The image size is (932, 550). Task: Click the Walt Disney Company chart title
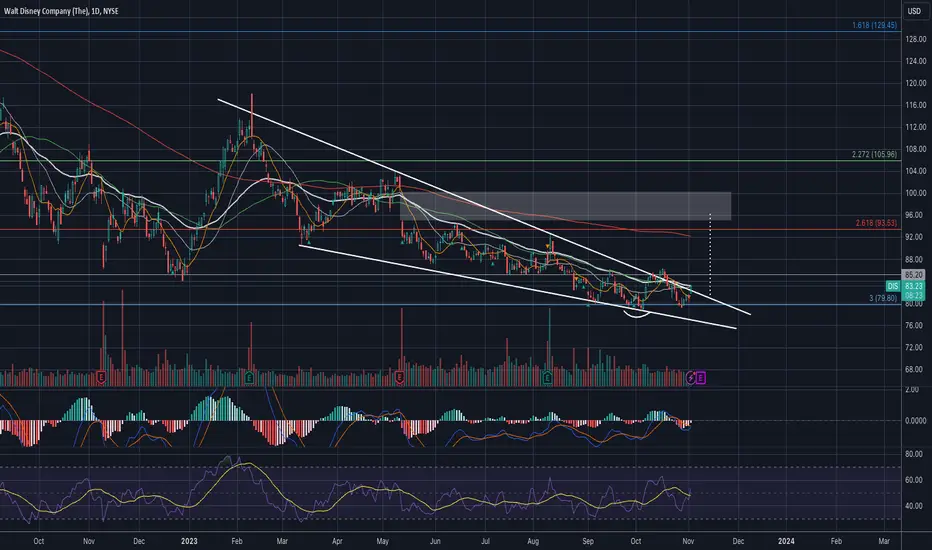(61, 11)
